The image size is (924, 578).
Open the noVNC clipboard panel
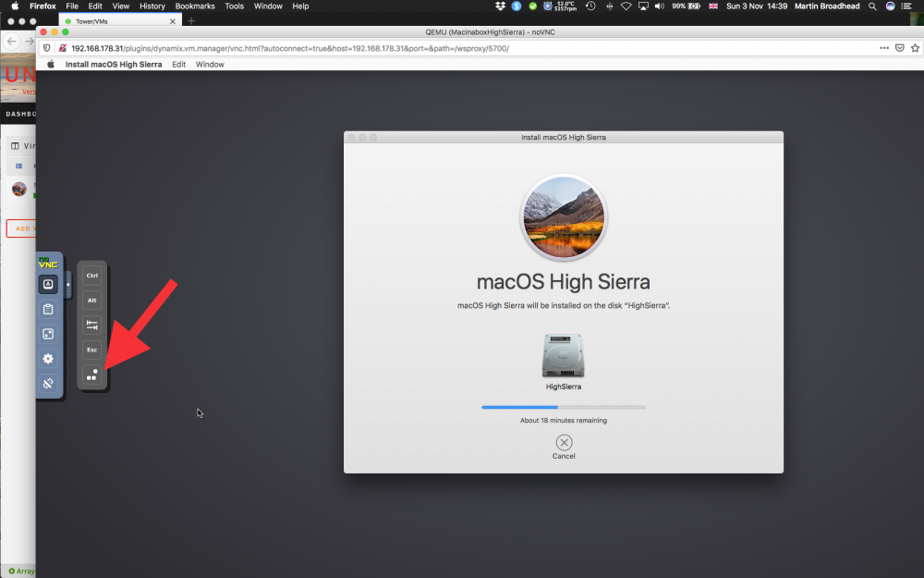[x=48, y=309]
